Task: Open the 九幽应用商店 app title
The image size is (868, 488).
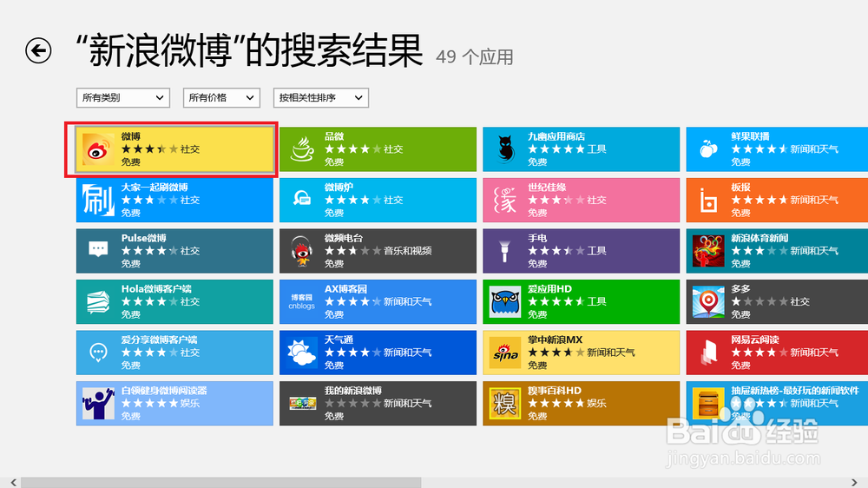Action: pos(556,136)
